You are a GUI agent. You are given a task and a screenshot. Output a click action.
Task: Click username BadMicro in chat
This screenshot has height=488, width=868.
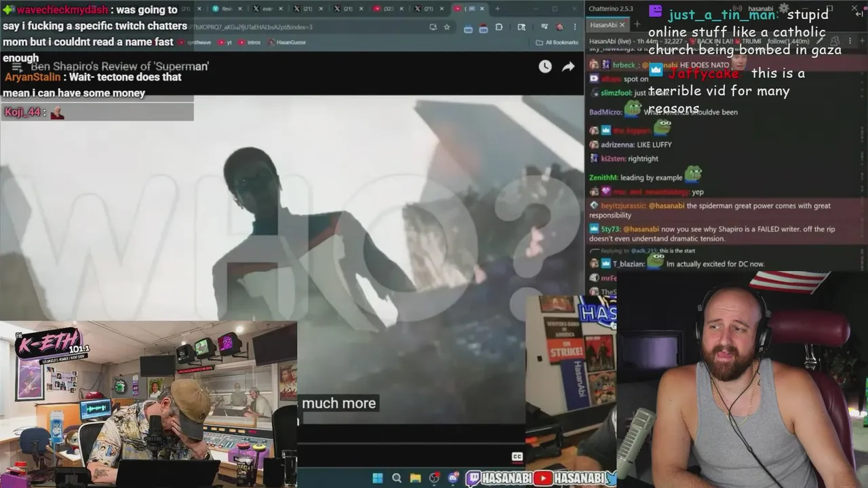[606, 112]
